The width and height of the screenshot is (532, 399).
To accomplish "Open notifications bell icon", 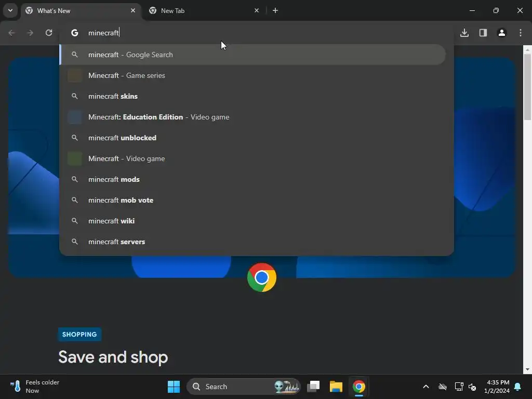I will pos(518,387).
